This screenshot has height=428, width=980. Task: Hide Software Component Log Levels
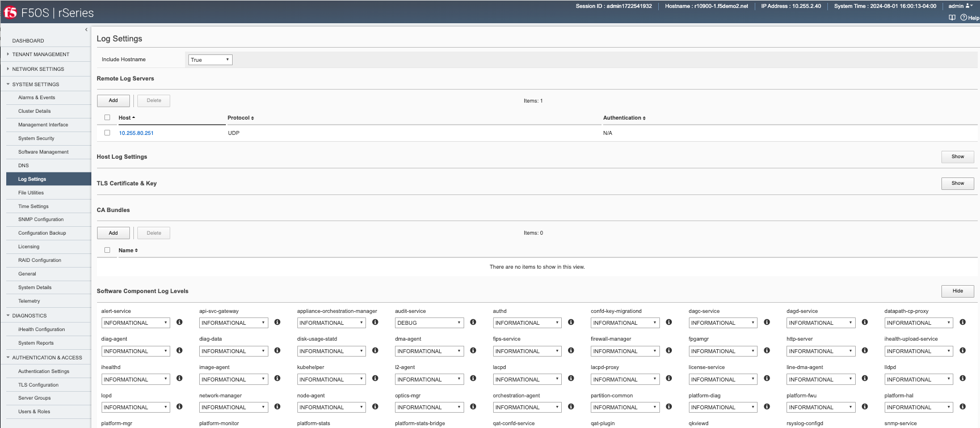click(958, 291)
